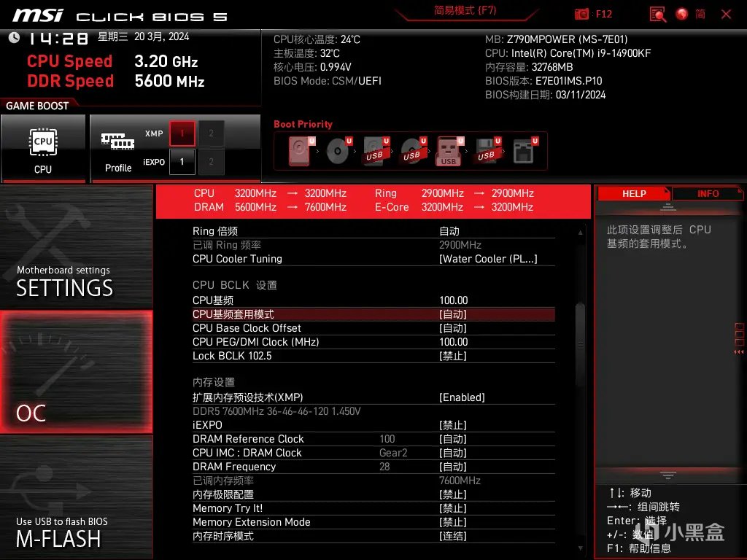Screen dimensions: 747x560
Task: Click the GAME BOOST label
Action: click(x=37, y=106)
